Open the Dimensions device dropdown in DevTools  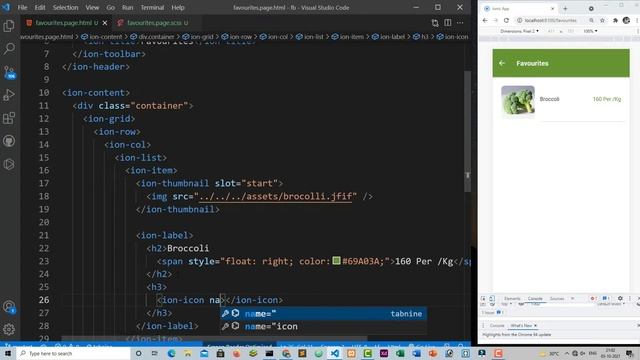pyautogui.click(x=520, y=31)
